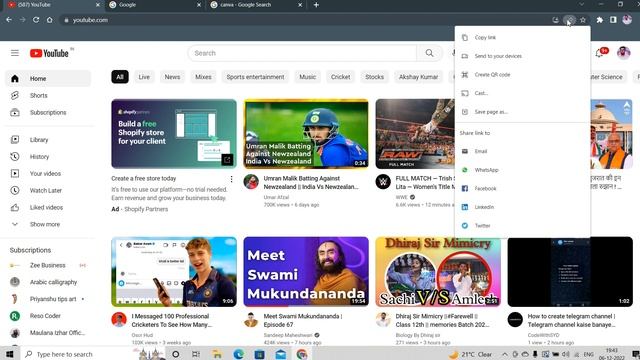Open Shorts in the sidebar

(x=48, y=96)
